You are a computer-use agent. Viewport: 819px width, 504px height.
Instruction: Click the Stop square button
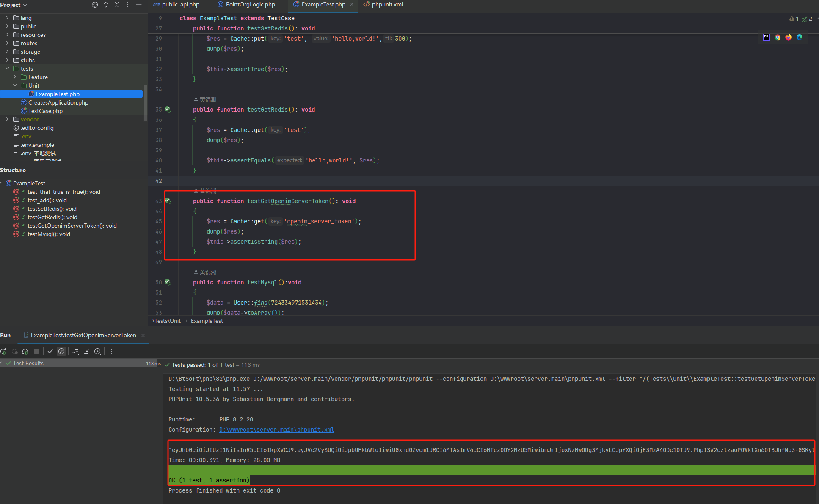pos(36,351)
